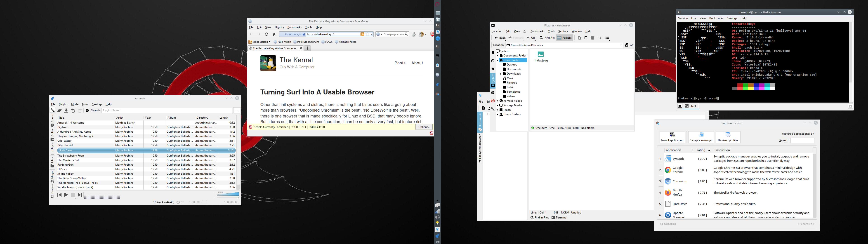Open Pale Moon downloads arrow icon
This screenshot has width=868, height=244.
point(414,34)
